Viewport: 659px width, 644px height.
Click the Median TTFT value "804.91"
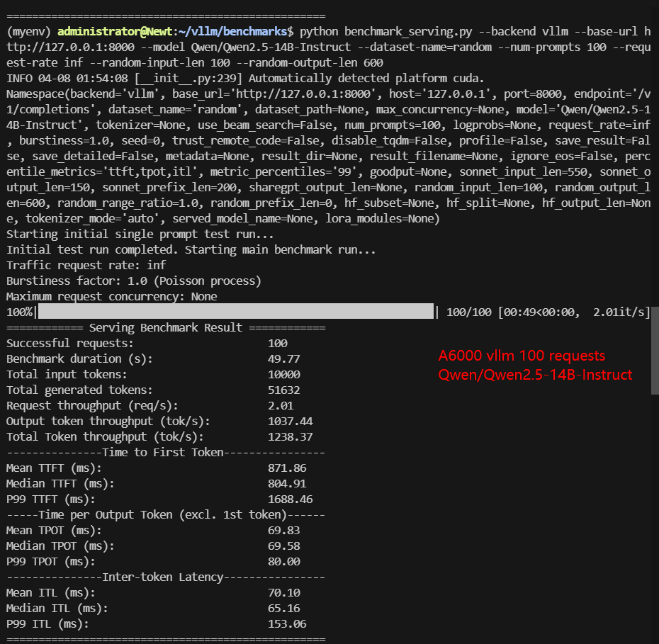(287, 483)
